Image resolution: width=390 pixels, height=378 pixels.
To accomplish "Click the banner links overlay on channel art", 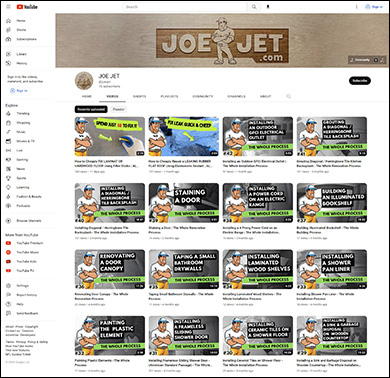I will pyautogui.click(x=367, y=60).
